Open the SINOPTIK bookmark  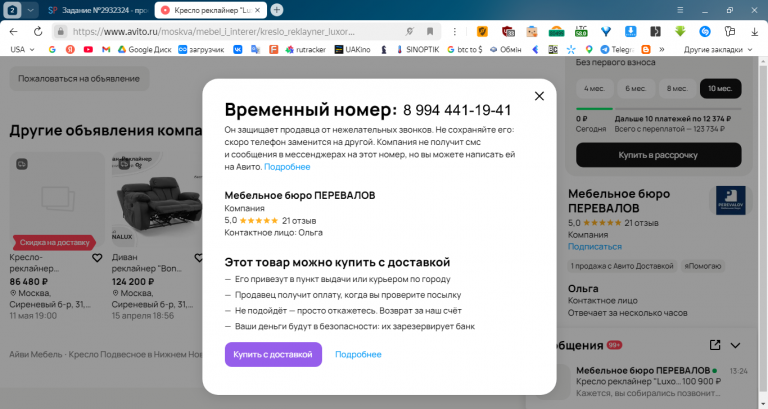[417, 49]
